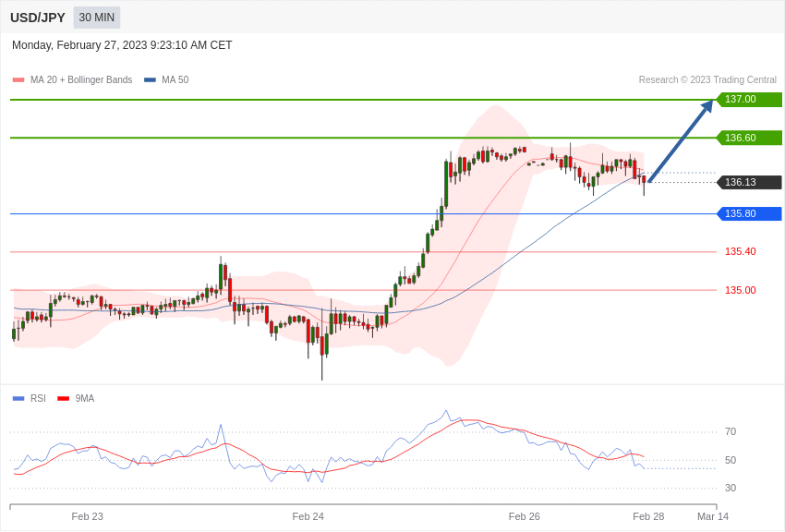The height and width of the screenshot is (532, 785).
Task: Click the 137.00 resistance price tag
Action: pyautogui.click(x=750, y=99)
